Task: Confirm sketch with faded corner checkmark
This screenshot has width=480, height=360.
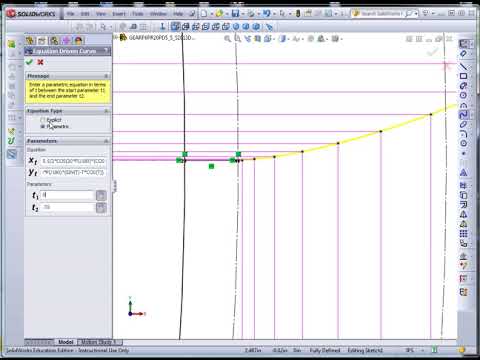Action: coord(433,52)
